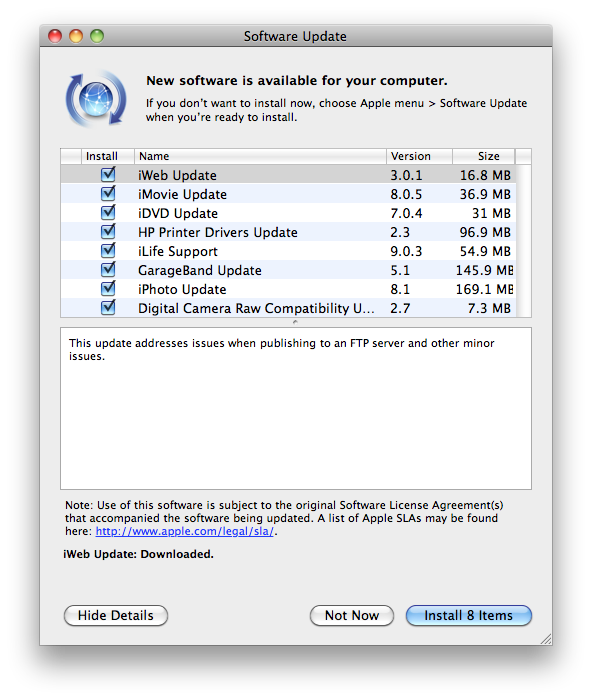592x700 pixels.
Task: Click the Not Now button
Action: [352, 615]
